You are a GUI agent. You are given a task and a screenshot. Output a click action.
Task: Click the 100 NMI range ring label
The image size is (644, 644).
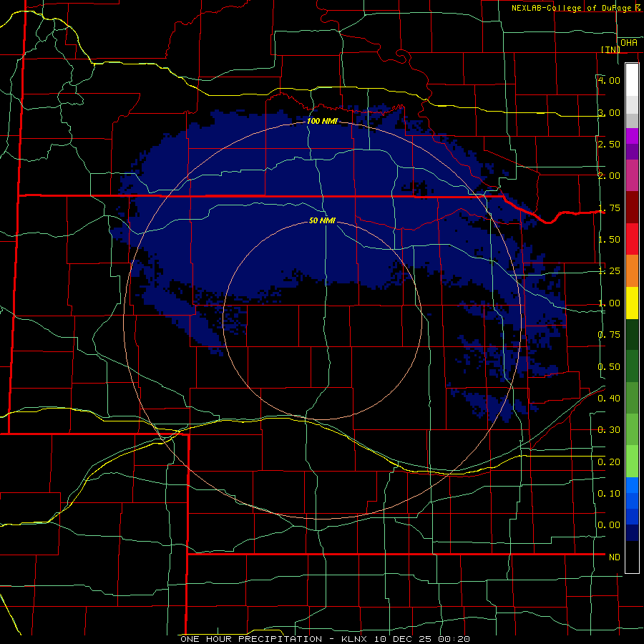pos(323,121)
